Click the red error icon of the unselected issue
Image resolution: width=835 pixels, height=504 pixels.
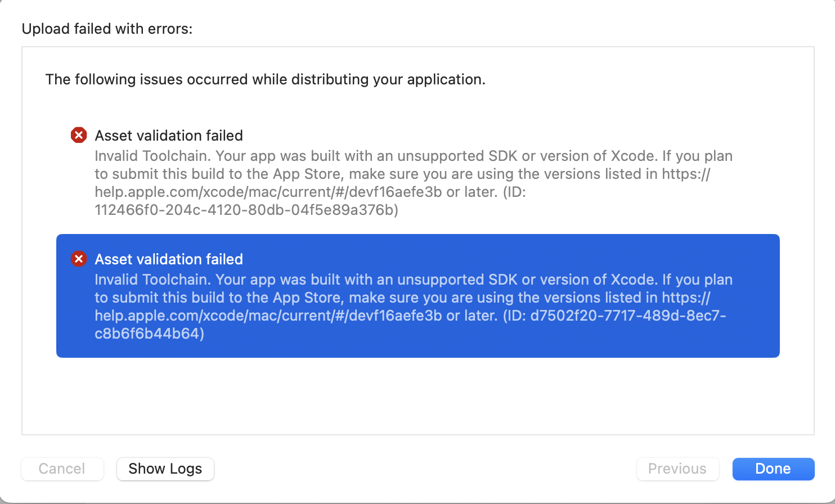point(79,135)
